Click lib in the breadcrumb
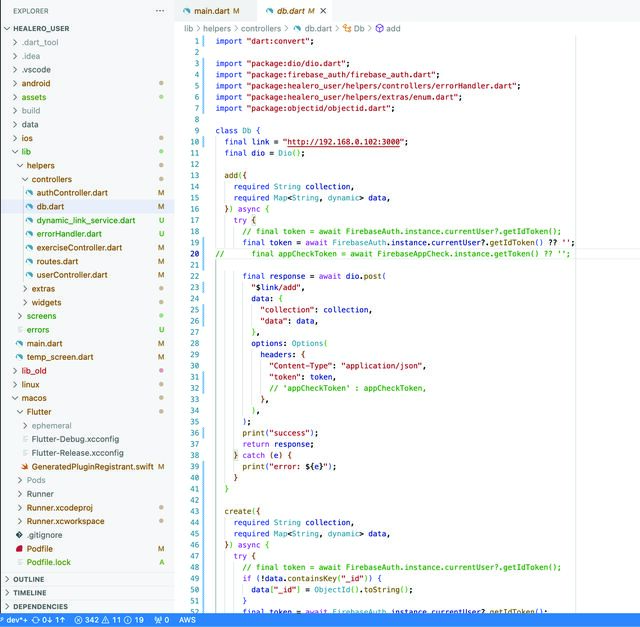The image size is (640, 627). point(188,29)
